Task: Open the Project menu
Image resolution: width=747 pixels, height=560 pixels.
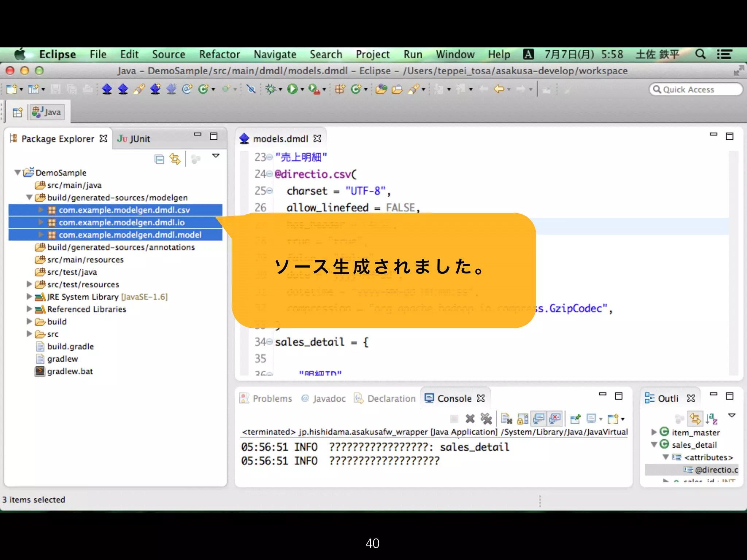Action: pyautogui.click(x=372, y=54)
